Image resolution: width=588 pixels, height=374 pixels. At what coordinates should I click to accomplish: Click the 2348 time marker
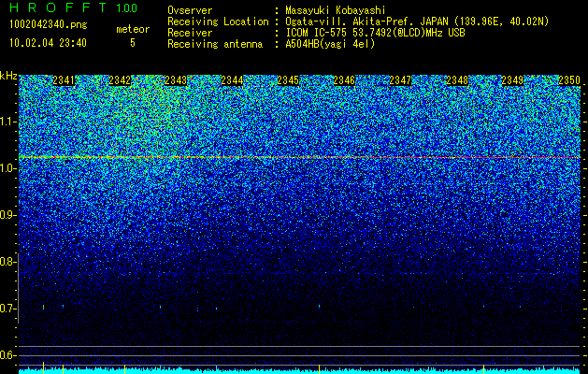457,80
